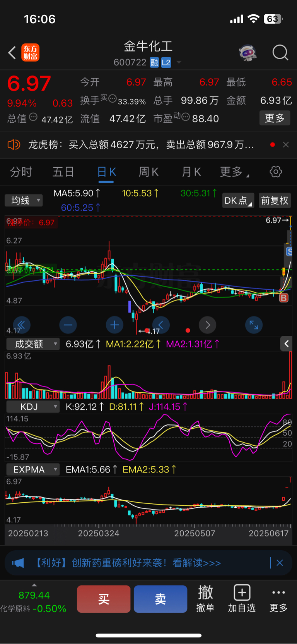
Task: Enter fullscreen chart via expand icon
Action: (254, 325)
